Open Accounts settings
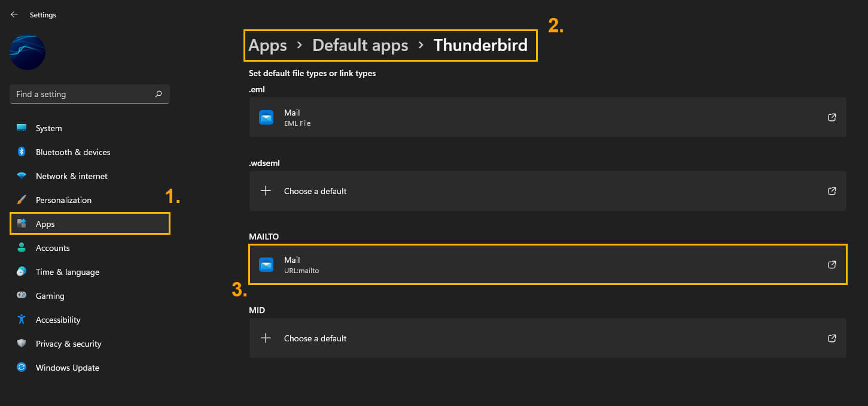868x406 pixels. (90, 248)
